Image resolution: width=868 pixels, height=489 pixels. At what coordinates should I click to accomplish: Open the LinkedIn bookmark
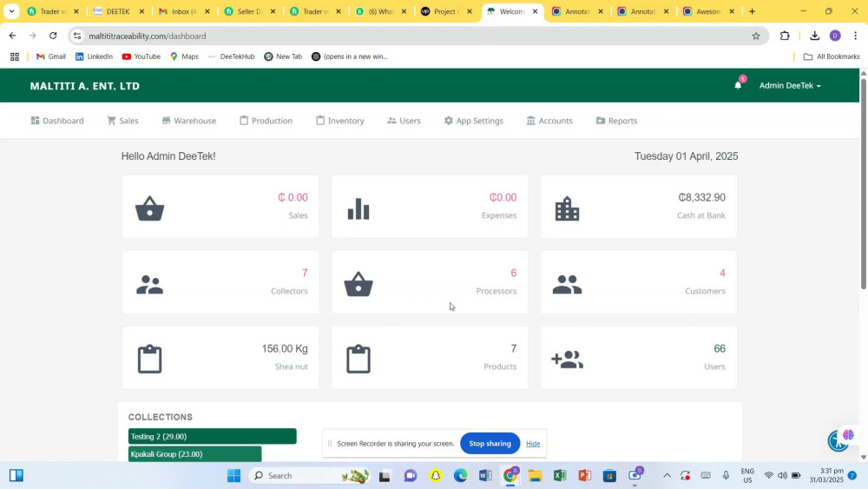pyautogui.click(x=94, y=56)
